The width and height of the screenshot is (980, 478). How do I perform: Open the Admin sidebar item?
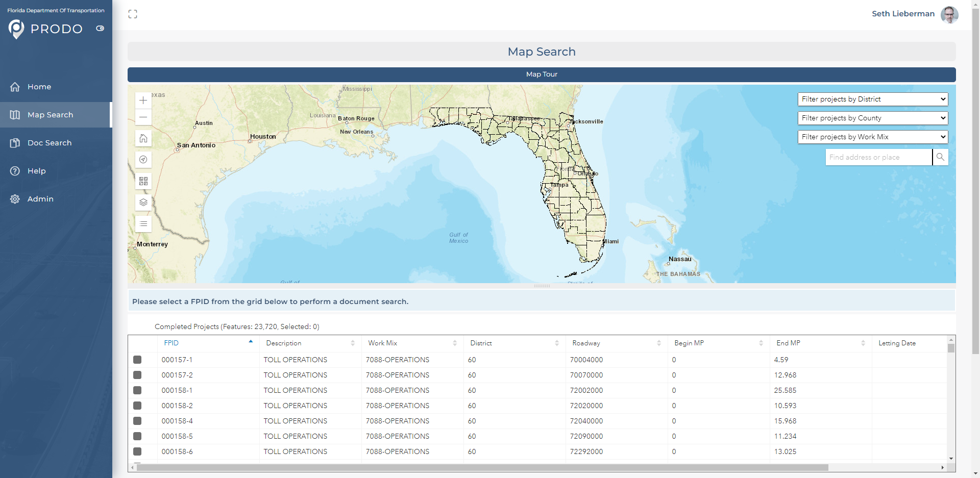(x=40, y=199)
